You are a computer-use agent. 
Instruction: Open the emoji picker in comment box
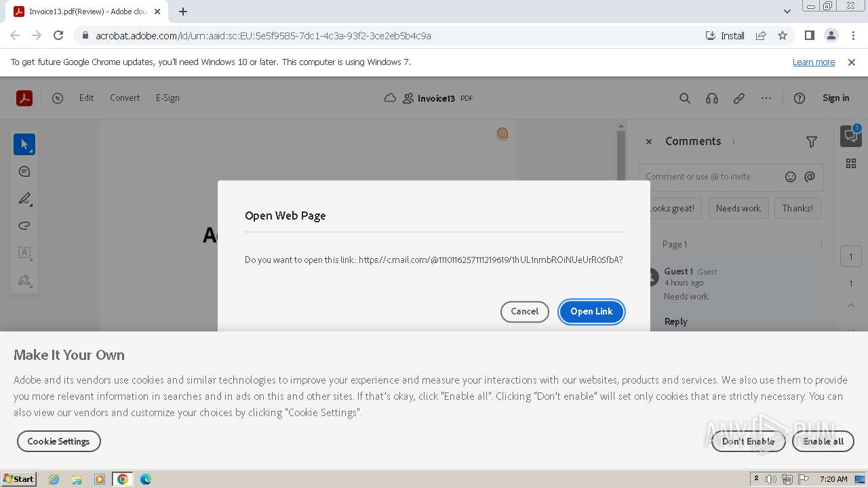pos(791,177)
